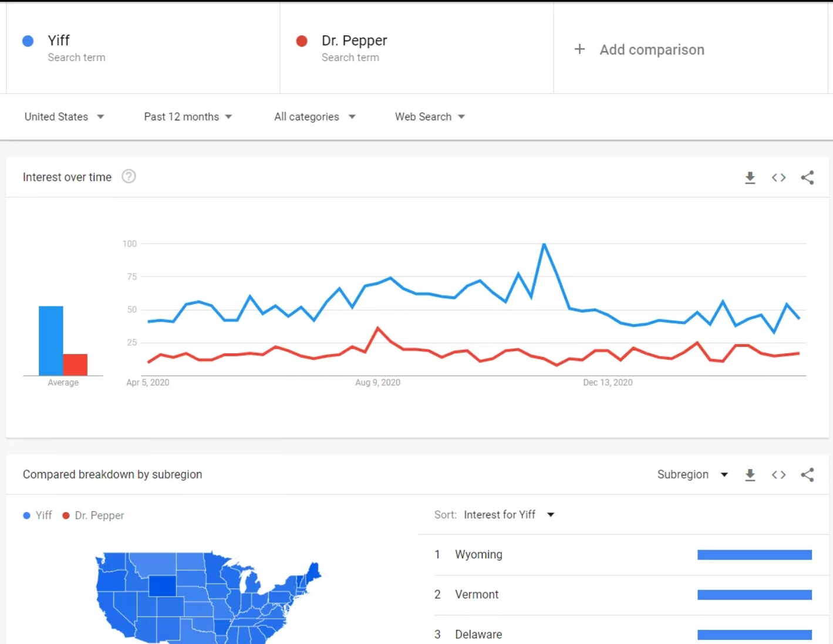Open the All categories dropdown

point(315,116)
